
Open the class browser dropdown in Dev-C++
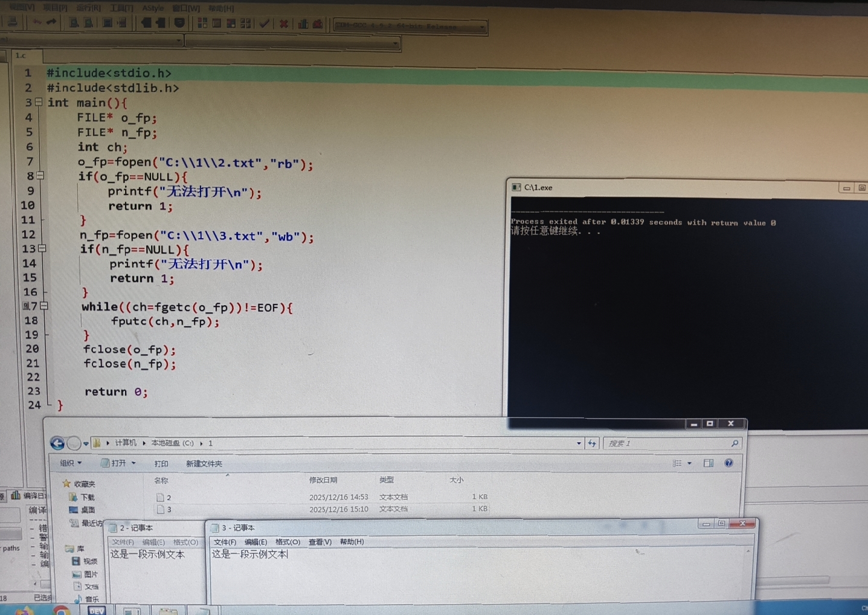(x=179, y=40)
